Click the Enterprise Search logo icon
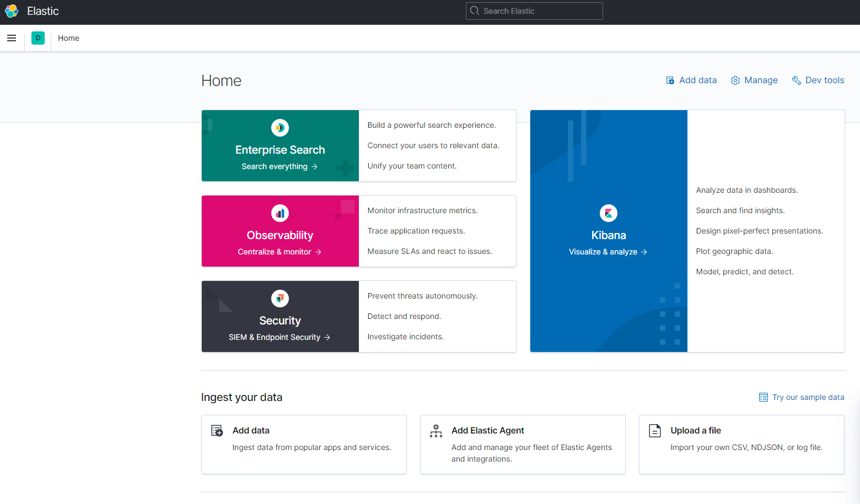Viewport: 860px width, 504px height. [280, 128]
